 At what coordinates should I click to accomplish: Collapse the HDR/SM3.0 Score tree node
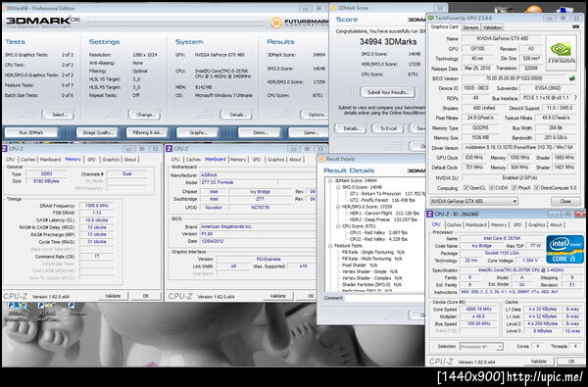pos(337,207)
